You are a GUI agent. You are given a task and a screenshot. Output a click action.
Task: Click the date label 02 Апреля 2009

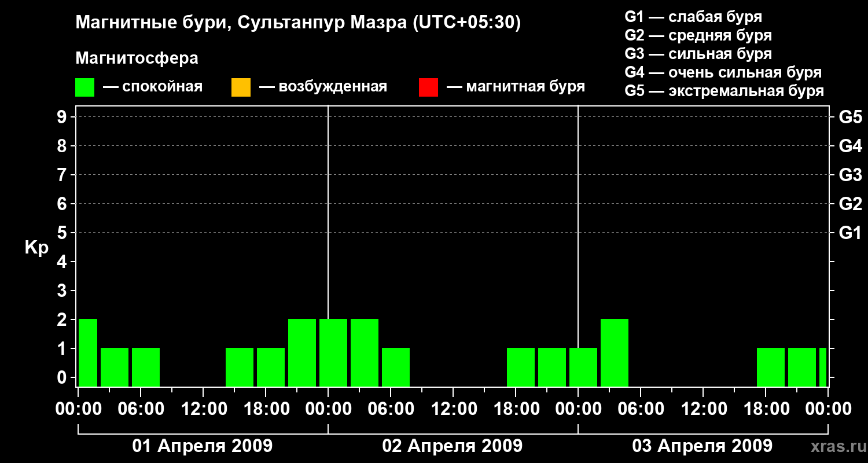(453, 446)
